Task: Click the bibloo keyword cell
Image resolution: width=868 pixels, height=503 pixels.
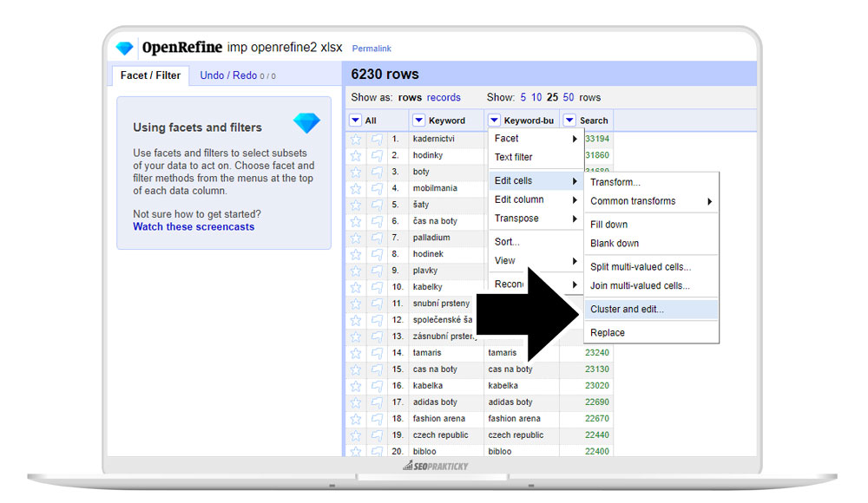Action: (x=424, y=452)
